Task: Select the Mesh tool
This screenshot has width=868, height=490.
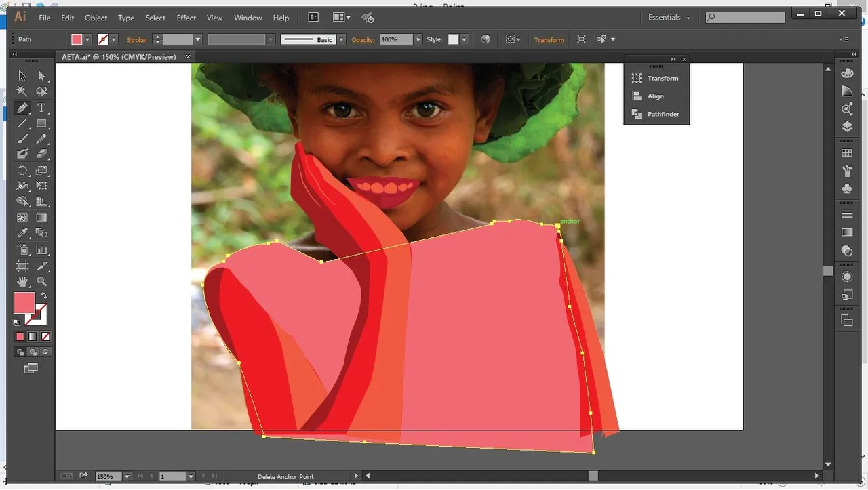Action: (x=22, y=218)
